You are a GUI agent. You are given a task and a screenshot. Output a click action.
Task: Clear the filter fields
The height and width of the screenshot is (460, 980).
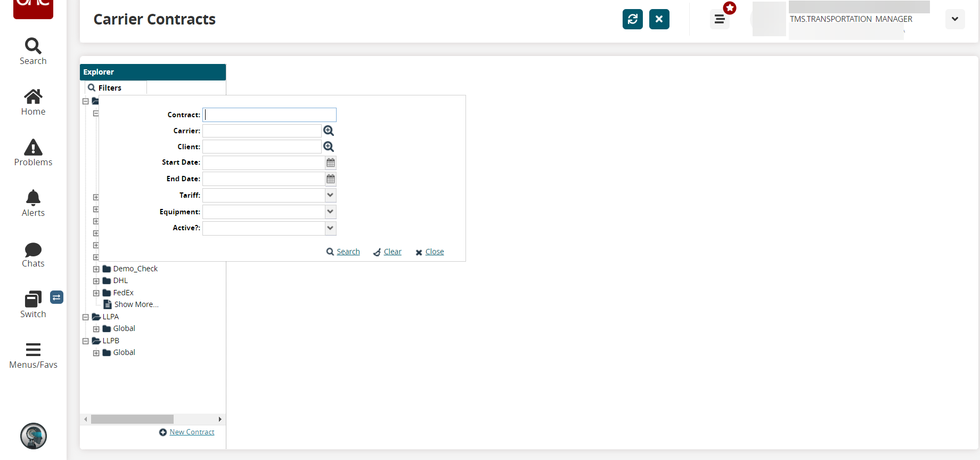(x=393, y=252)
